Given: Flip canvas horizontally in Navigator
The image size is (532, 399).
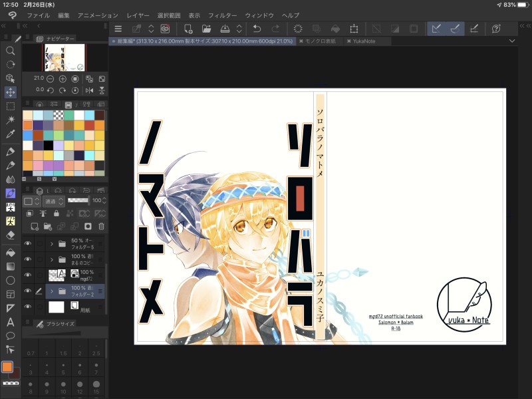Looking at the screenshot, I should pos(89,90).
